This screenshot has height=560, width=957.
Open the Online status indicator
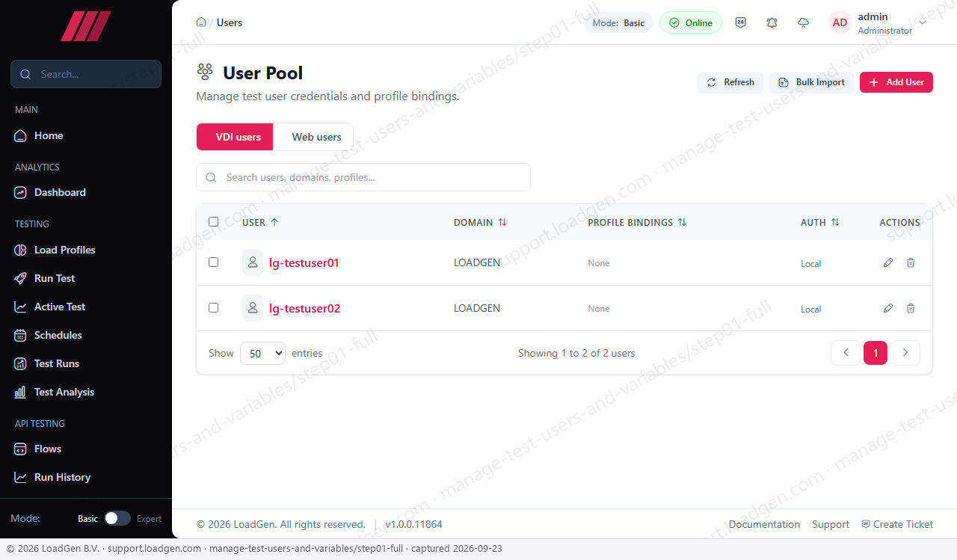[x=691, y=22]
